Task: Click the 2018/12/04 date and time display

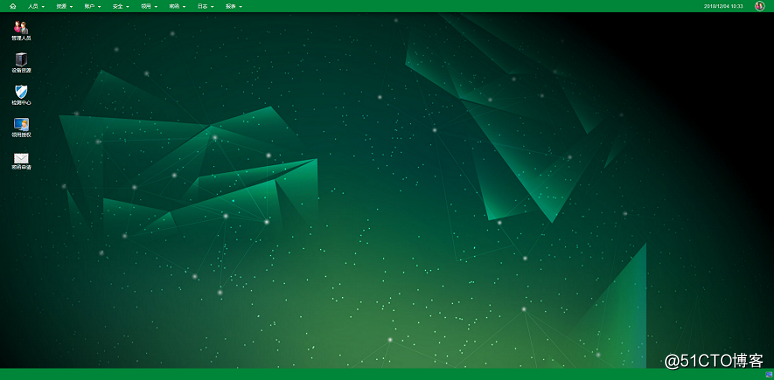Action: pos(723,6)
